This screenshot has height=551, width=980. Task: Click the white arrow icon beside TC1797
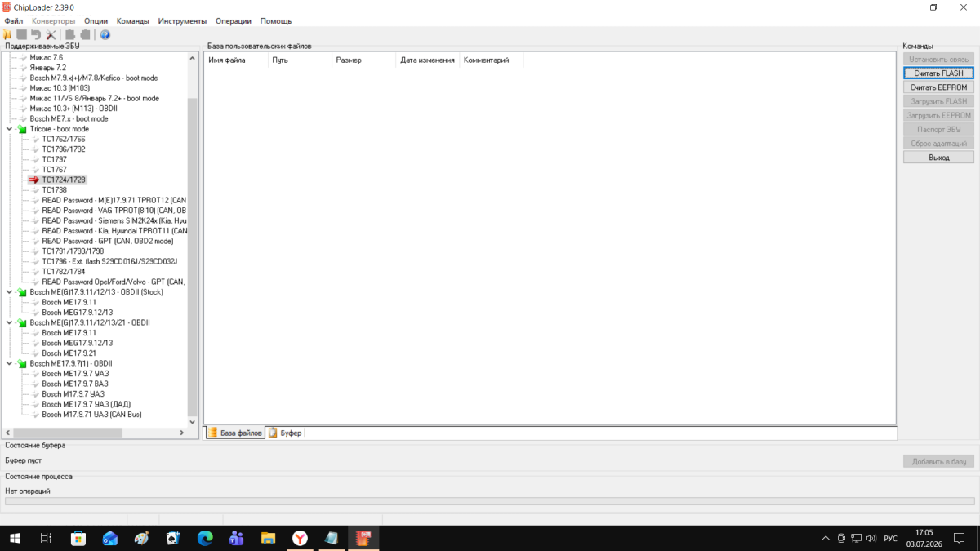(x=35, y=160)
